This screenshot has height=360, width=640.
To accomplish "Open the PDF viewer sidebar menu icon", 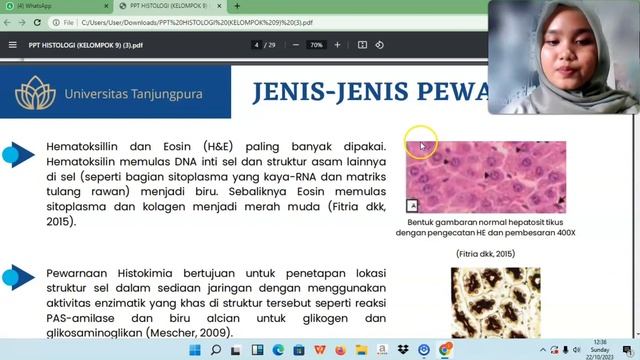I will 13,45.
